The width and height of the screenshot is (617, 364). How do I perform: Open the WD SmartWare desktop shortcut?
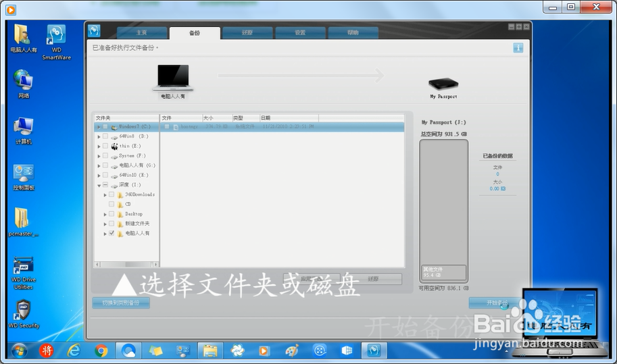pyautogui.click(x=56, y=42)
